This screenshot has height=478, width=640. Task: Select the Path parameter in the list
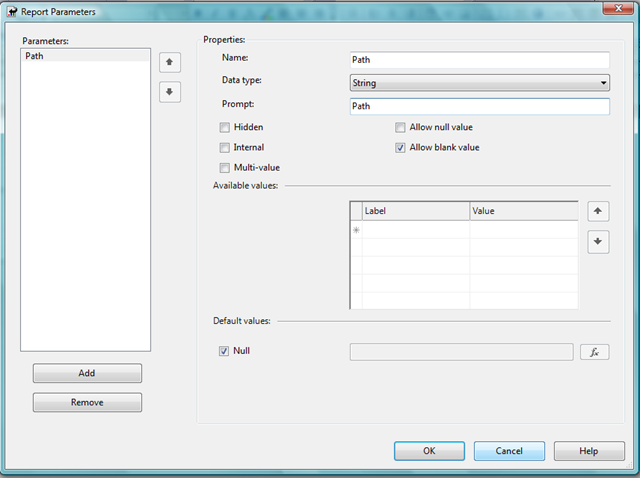point(85,56)
